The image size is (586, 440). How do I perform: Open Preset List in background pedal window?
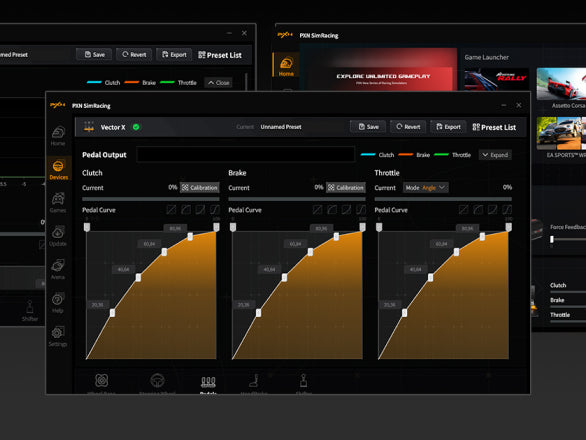(220, 55)
